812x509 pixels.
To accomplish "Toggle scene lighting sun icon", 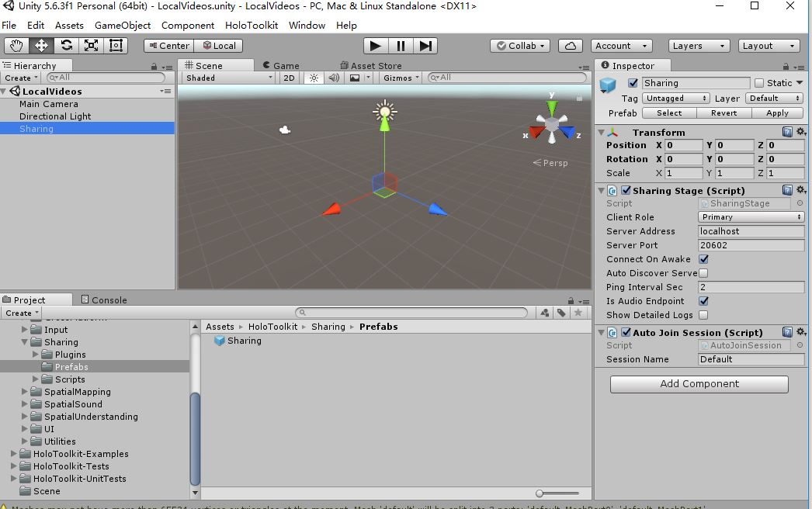I will [x=314, y=78].
